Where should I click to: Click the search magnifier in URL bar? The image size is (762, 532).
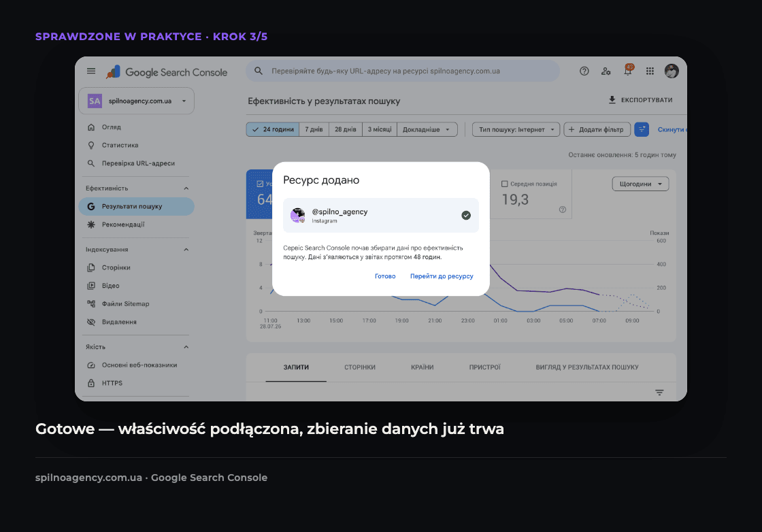(x=259, y=71)
